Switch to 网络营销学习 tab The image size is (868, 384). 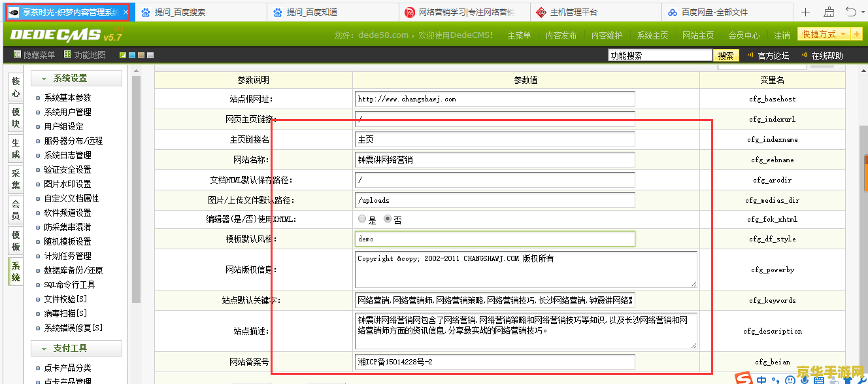(464, 12)
